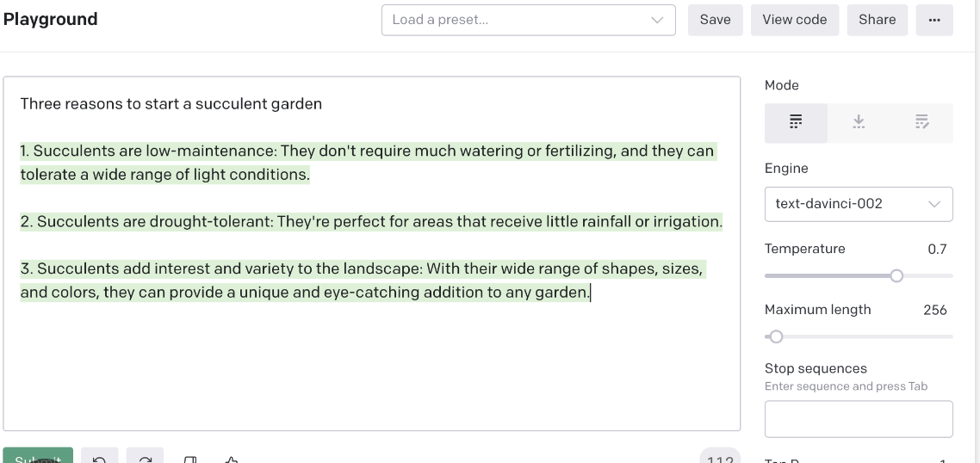This screenshot has height=463, width=980.
Task: Switch to Edit mode icon
Action: pyautogui.click(x=922, y=122)
